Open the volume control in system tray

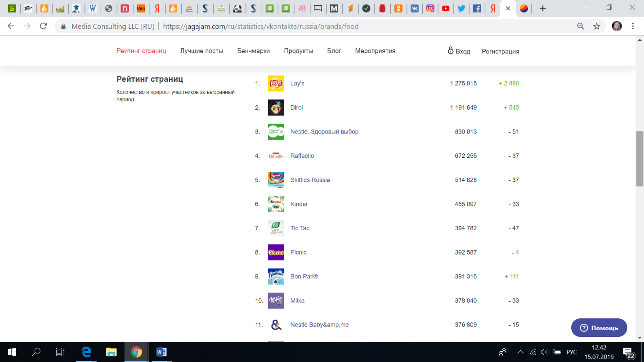click(544, 352)
